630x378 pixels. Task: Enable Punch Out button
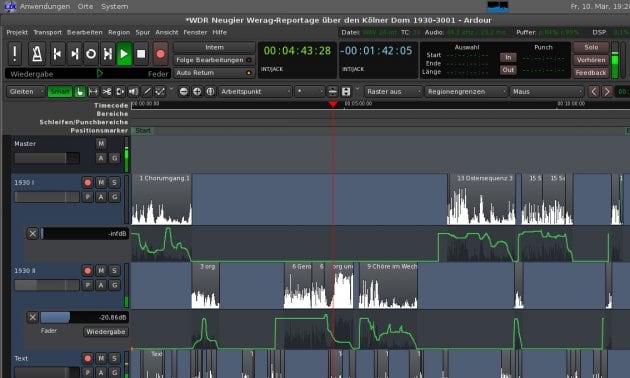[x=508, y=70]
